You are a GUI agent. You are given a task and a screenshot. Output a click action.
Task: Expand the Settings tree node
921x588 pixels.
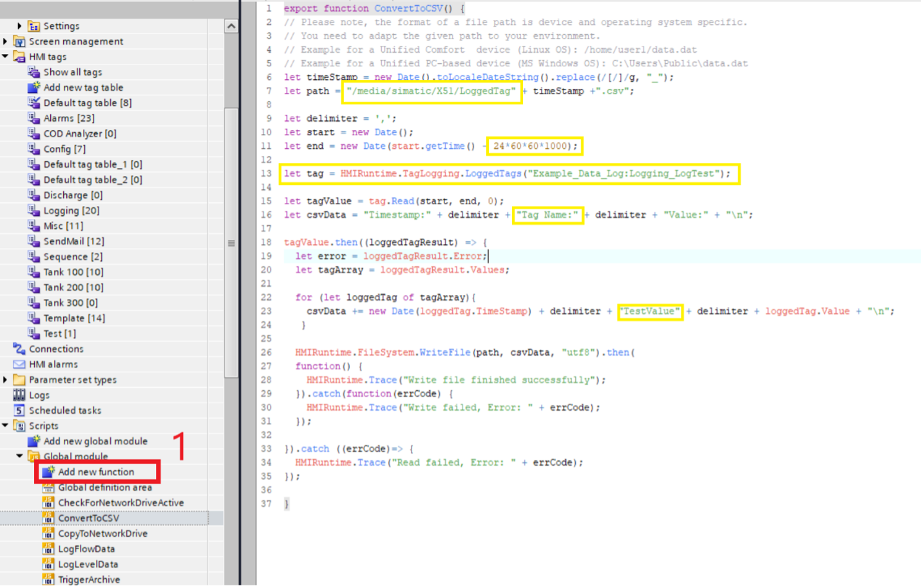click(19, 26)
